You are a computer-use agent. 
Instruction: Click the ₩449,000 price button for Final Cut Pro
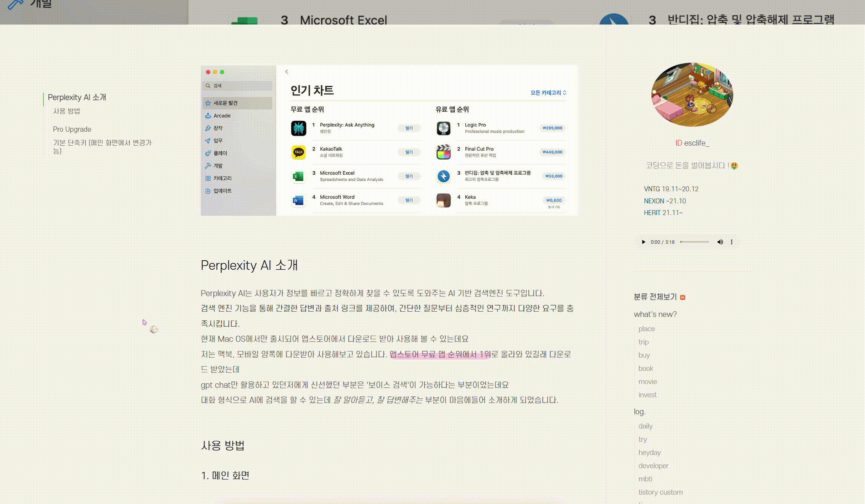553,152
